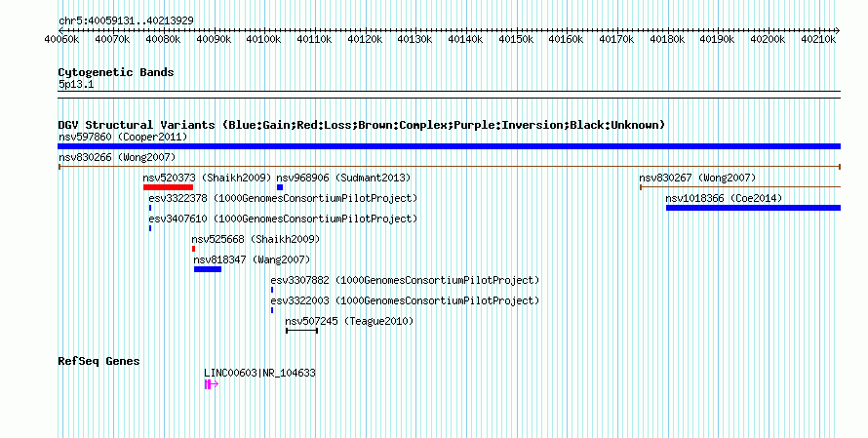This screenshot has width=868, height=438.
Task: Select the nsv597860 (Cooper2011) label
Action: click(123, 137)
